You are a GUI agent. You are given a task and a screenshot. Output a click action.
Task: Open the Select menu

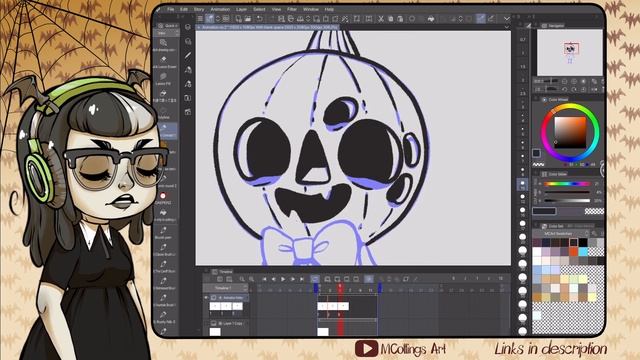coord(259,9)
